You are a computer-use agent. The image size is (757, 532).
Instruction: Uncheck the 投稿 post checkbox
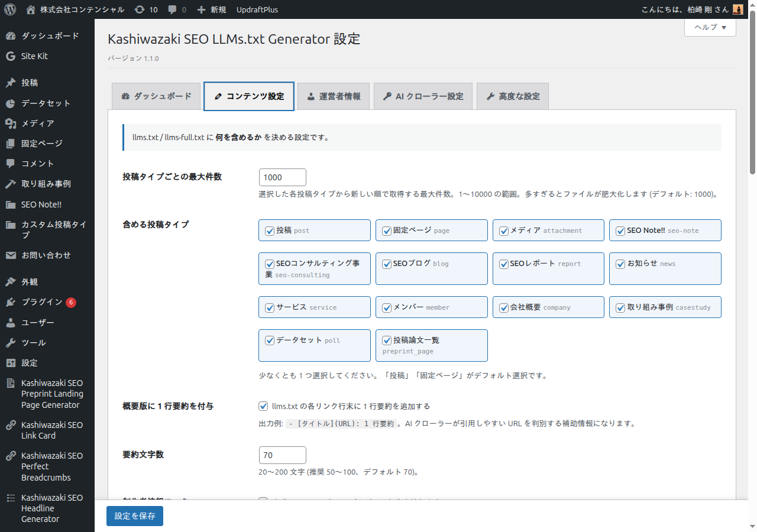coord(270,231)
